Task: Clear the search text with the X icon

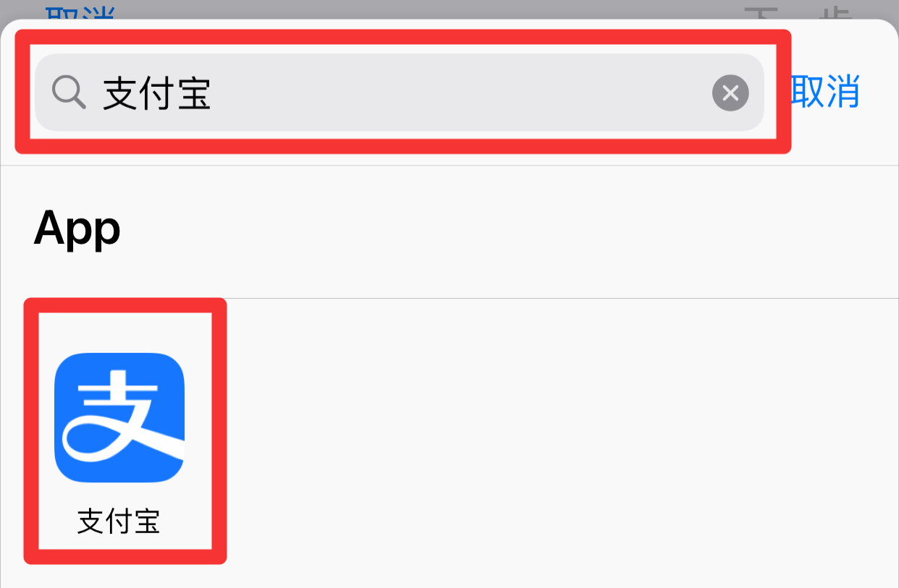Action: 730,93
